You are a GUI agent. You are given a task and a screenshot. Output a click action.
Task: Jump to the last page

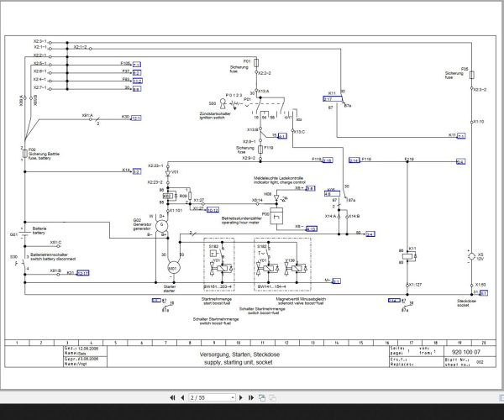click(251, 397)
